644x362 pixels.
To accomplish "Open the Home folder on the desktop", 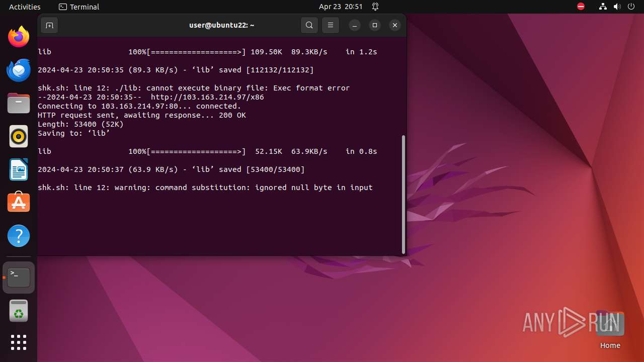I will tap(610, 330).
